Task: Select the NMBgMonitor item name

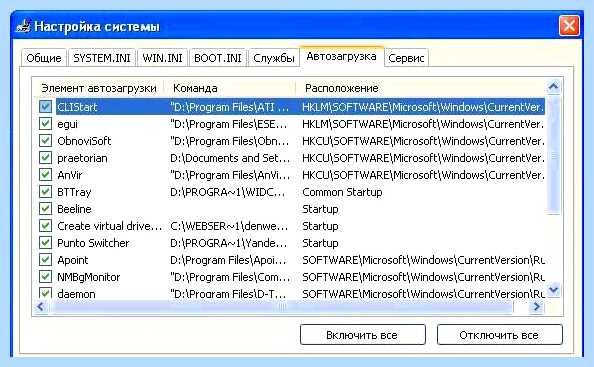Action: pyautogui.click(x=89, y=277)
